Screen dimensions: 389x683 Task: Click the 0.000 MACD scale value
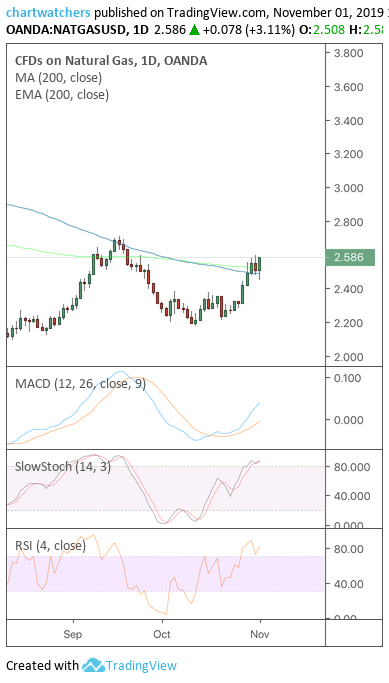(x=348, y=419)
